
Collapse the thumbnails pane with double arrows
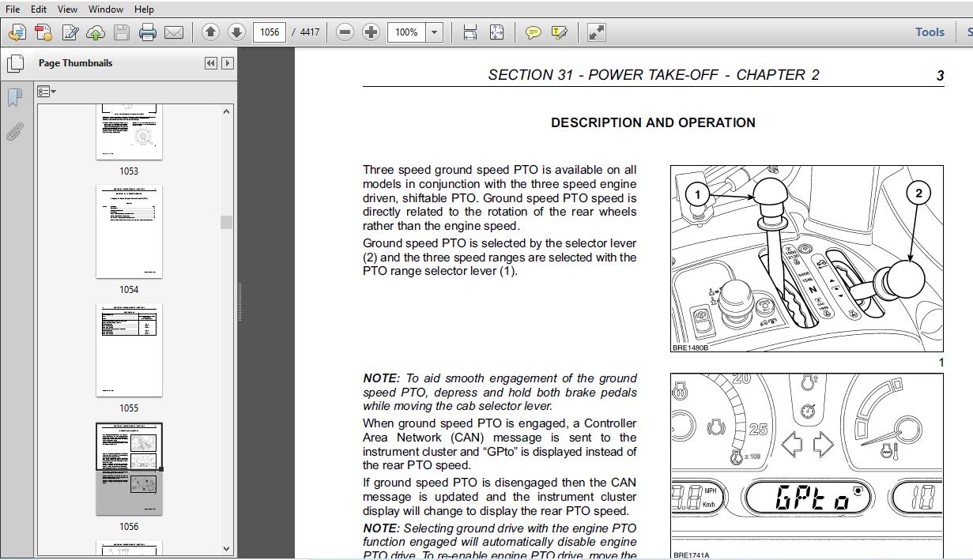click(x=210, y=63)
